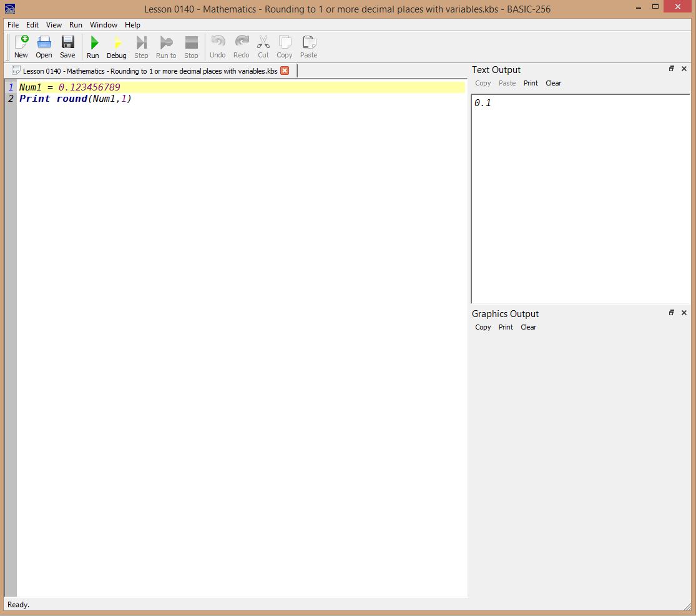Open the Window menu

click(x=103, y=25)
